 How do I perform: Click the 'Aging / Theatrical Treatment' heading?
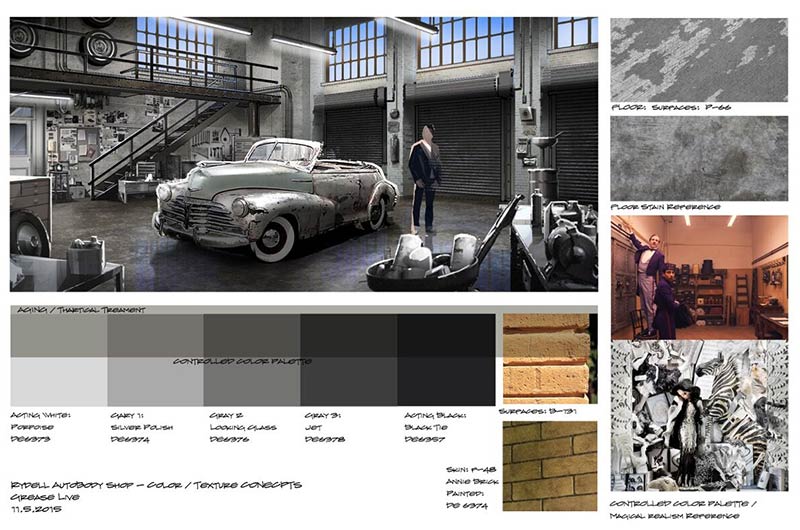[81, 310]
